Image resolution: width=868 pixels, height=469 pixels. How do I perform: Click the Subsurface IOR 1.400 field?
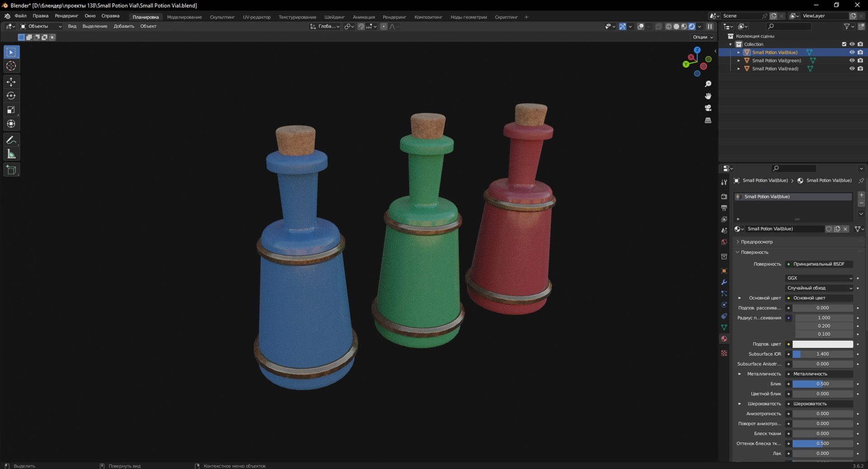tap(823, 354)
